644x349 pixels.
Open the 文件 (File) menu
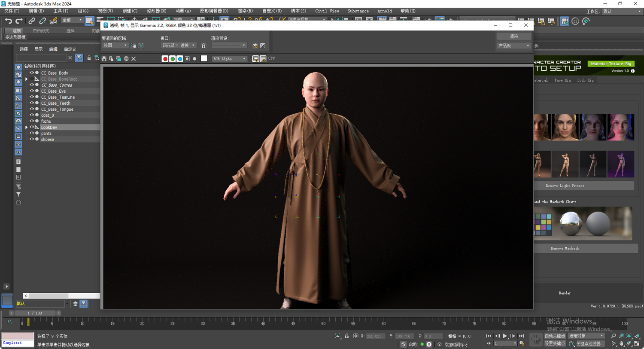pos(12,11)
